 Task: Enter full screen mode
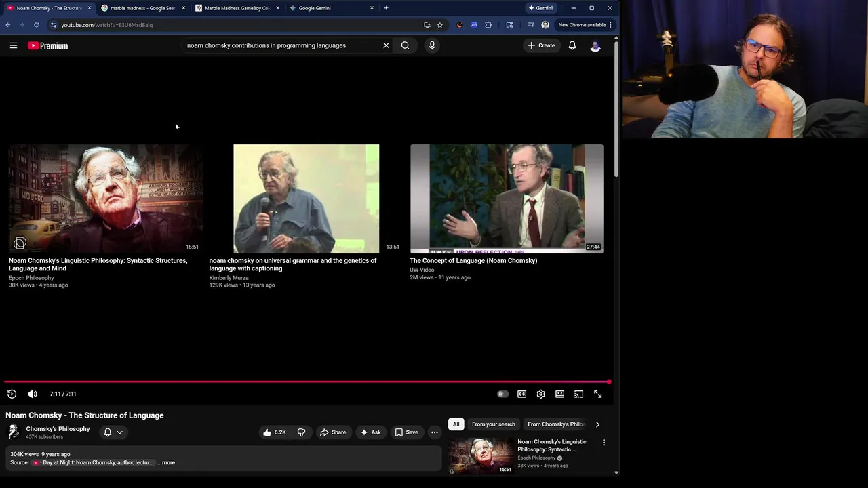pos(597,394)
